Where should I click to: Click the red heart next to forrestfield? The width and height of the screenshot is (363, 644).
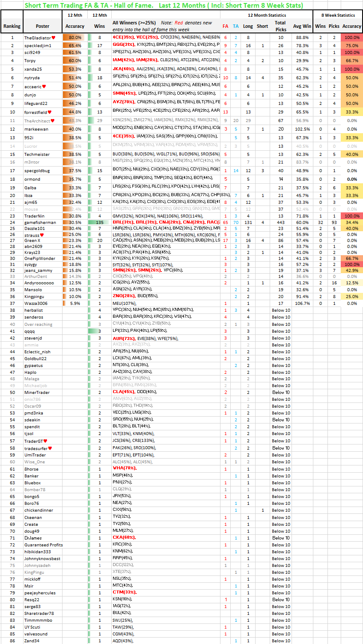pyautogui.click(x=50, y=112)
